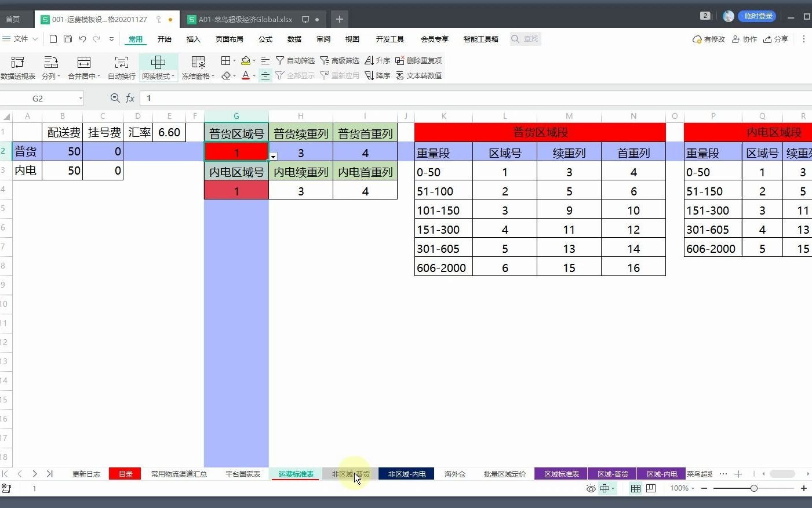The width and height of the screenshot is (812, 508).
Task: Click the 分列 text-to-columns icon
Action: [x=51, y=62]
